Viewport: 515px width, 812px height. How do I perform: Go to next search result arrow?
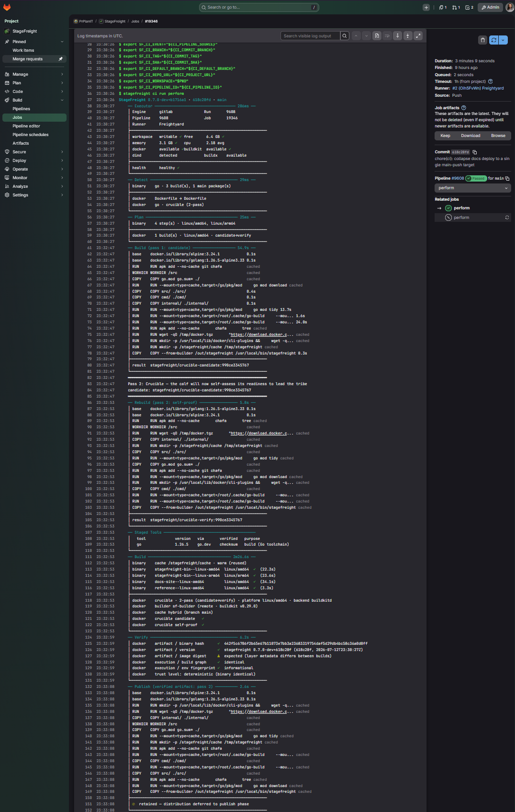366,36
